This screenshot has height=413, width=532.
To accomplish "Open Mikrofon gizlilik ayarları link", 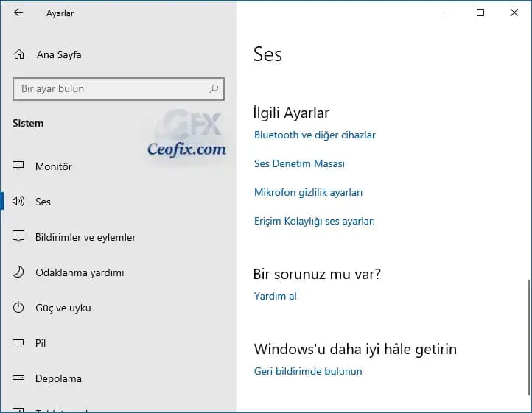I will click(x=308, y=192).
